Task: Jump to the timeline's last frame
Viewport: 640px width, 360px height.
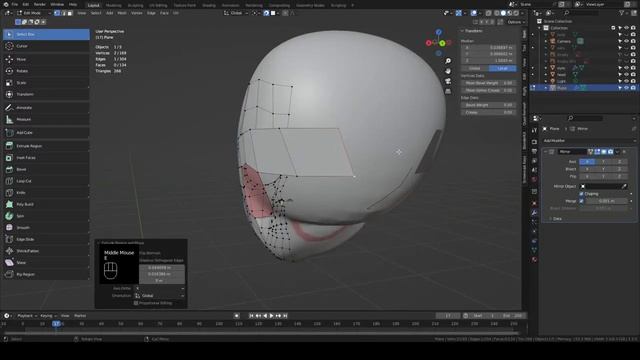Action: (285, 316)
